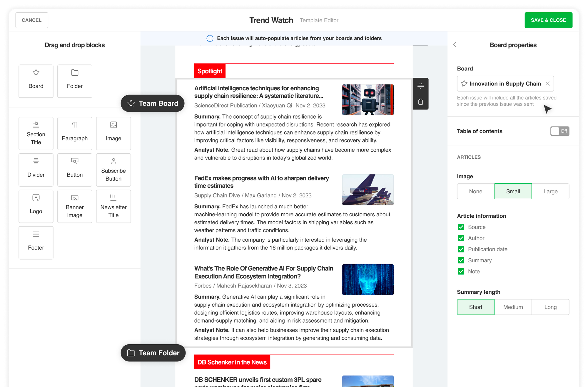588x387 pixels.
Task: Click the info icon in the banner
Action: (x=210, y=38)
